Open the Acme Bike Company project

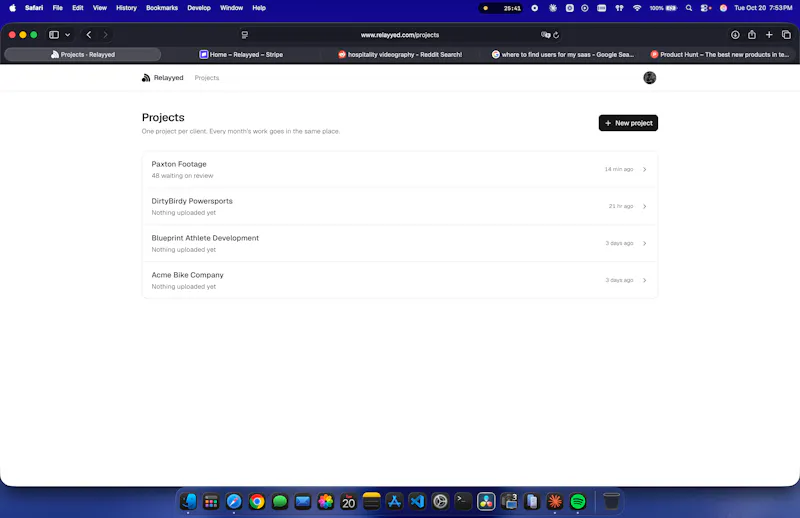[399, 280]
